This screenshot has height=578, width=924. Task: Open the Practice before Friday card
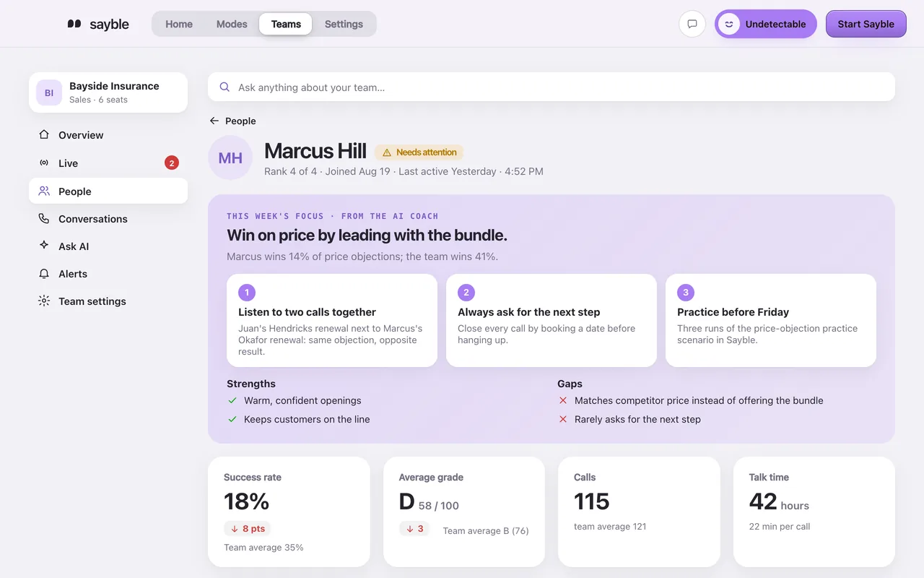pyautogui.click(x=771, y=320)
